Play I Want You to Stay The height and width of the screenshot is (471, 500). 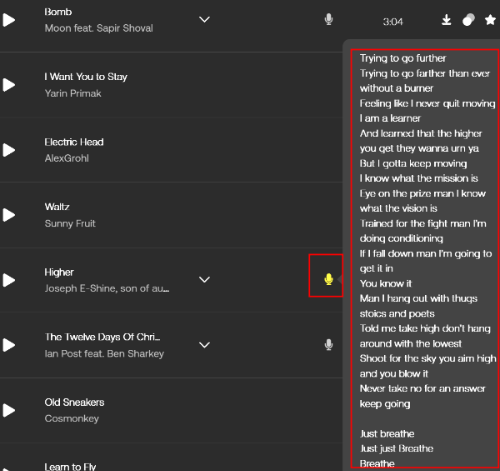[9, 85]
